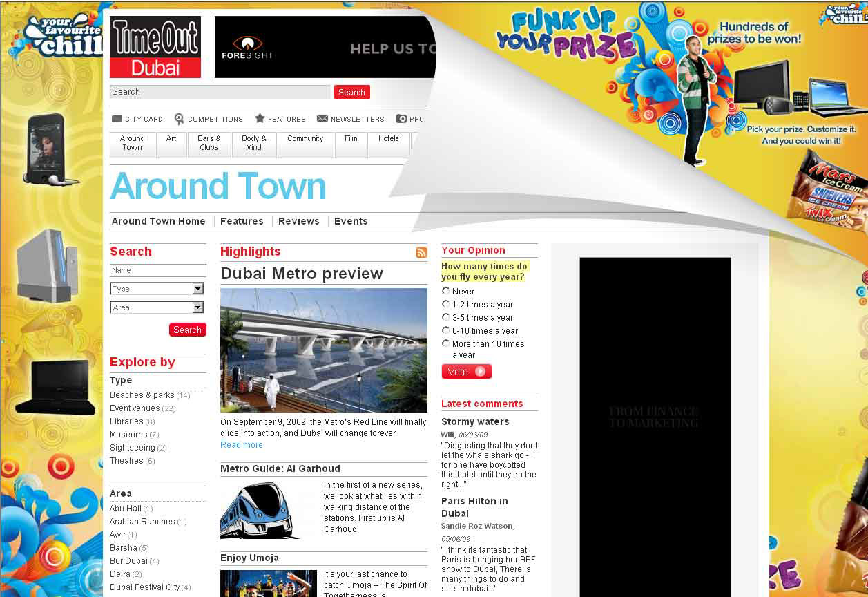Select the 6-10 times a year option
The height and width of the screenshot is (597, 868).
446,330
